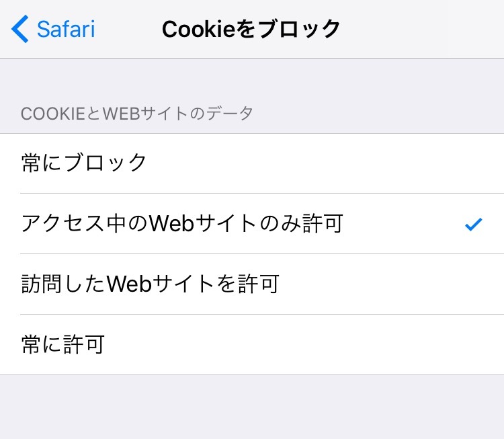Tap the blue back chevron icon

[x=21, y=30]
